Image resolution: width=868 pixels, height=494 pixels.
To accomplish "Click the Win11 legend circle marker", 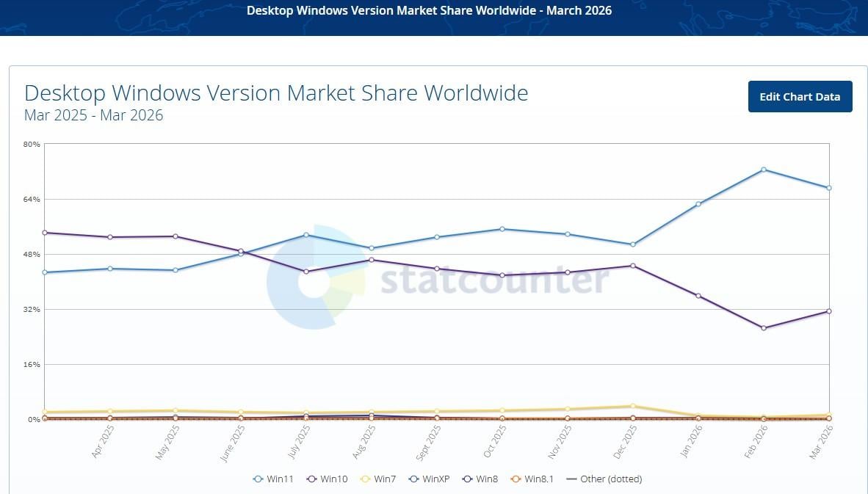I will 258,479.
